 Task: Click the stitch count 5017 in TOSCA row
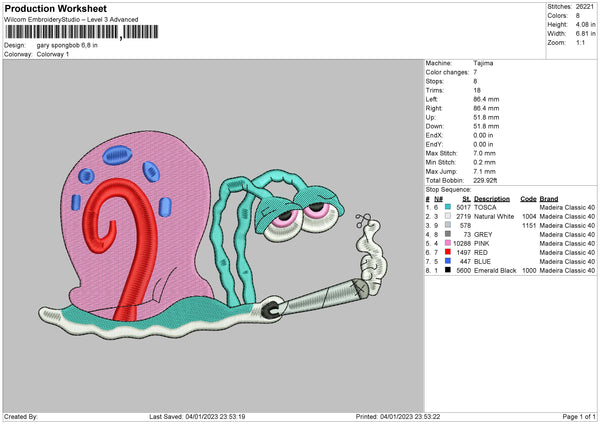coord(463,207)
